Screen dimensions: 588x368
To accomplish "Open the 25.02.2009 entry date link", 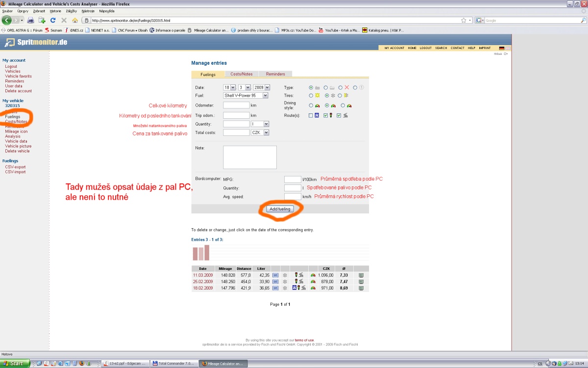I will (202, 282).
